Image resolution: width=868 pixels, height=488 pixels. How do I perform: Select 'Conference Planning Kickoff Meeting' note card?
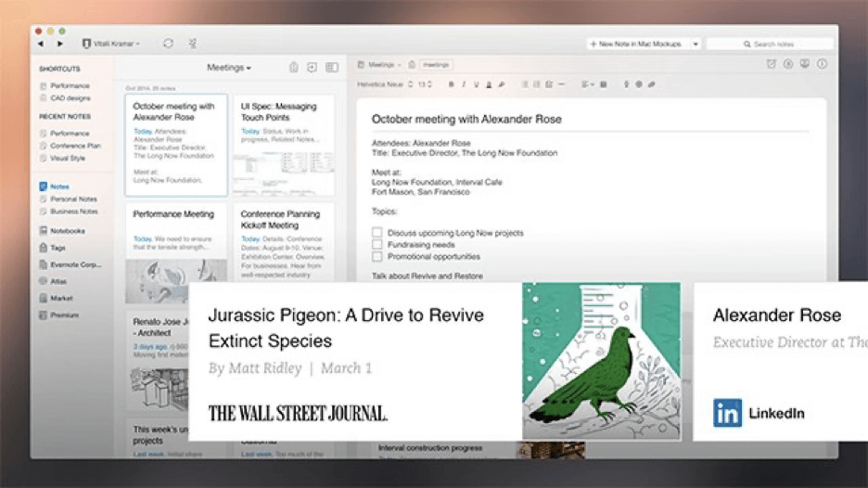click(x=284, y=244)
